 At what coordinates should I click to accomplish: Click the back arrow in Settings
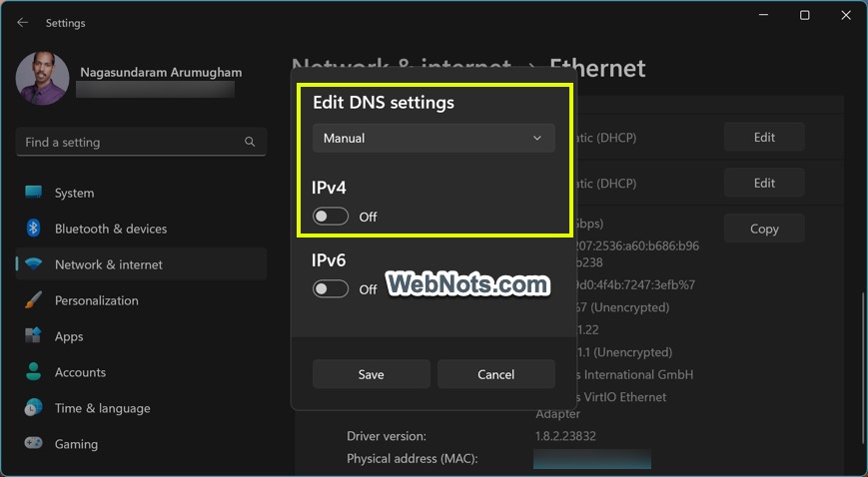[x=22, y=23]
